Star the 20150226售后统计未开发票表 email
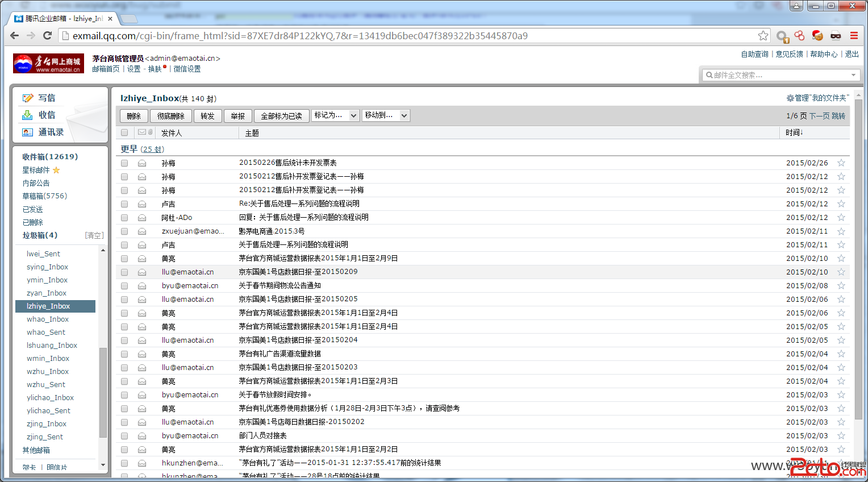The width and height of the screenshot is (868, 482). (x=841, y=163)
